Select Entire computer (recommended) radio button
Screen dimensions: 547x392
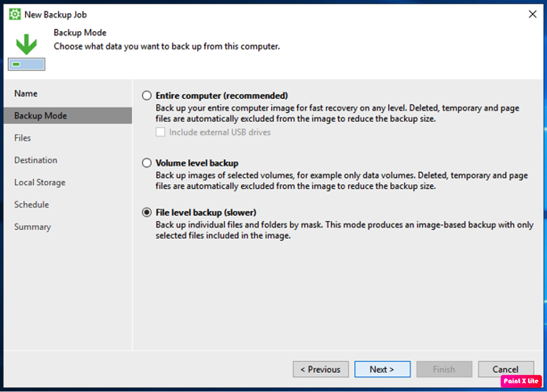click(x=147, y=95)
